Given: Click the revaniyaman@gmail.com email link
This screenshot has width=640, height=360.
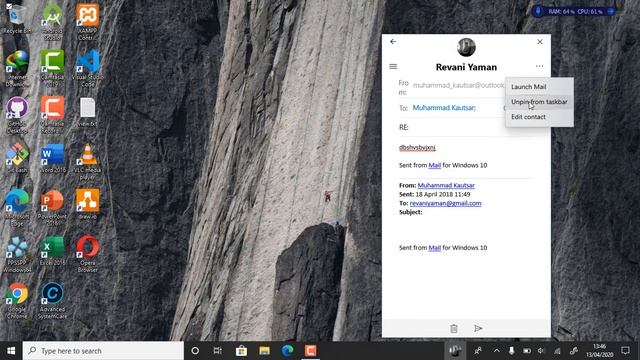Looking at the screenshot, I should 445,203.
